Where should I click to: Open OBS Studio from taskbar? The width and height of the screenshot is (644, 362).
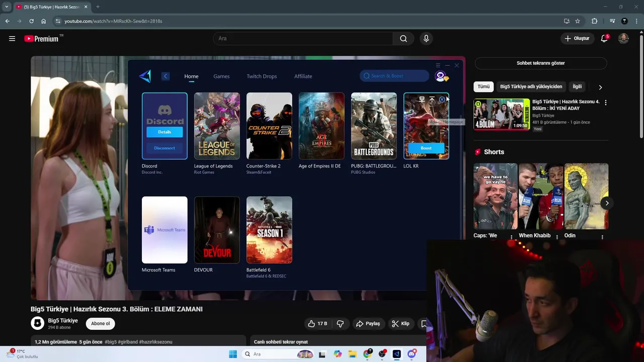click(382, 354)
